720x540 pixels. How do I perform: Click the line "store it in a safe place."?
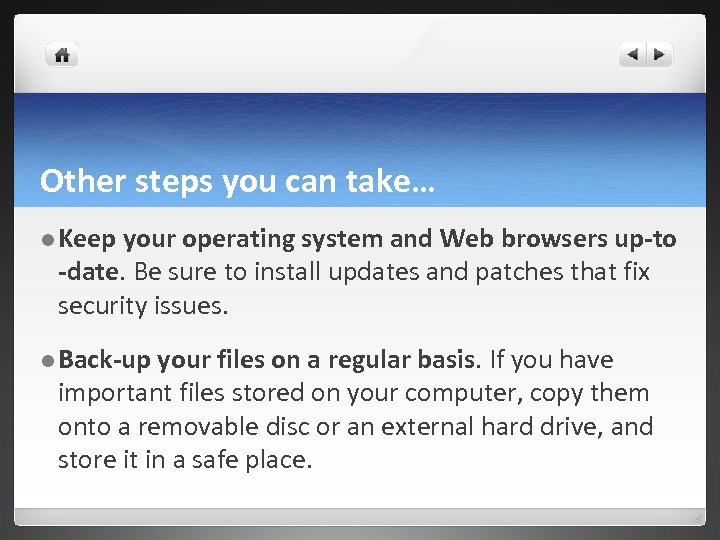pos(185,460)
